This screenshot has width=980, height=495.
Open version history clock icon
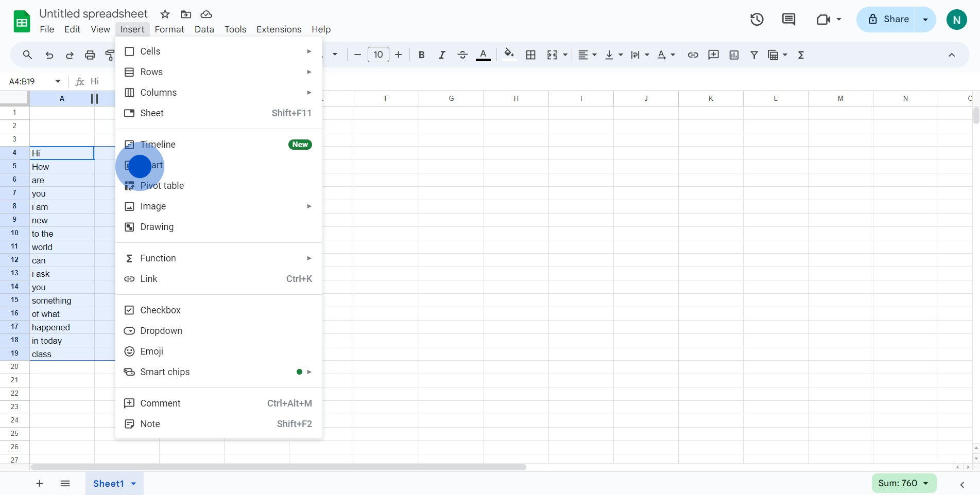click(x=757, y=20)
